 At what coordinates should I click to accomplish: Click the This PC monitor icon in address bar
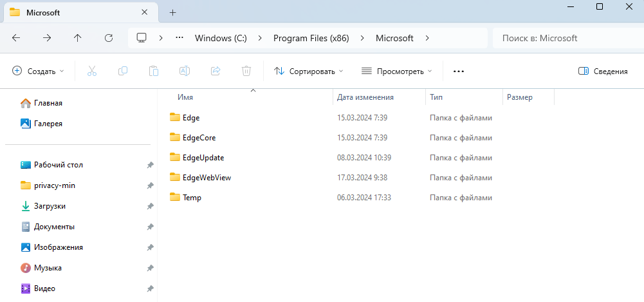[x=142, y=38]
